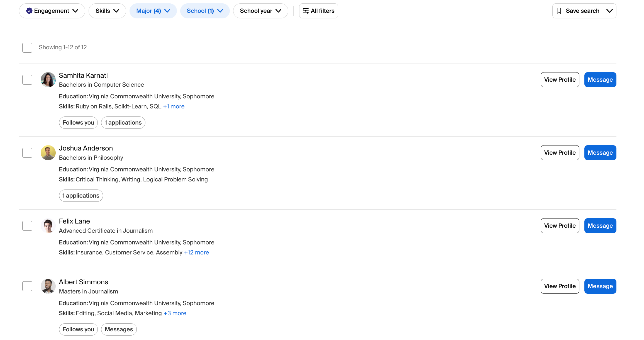Click the All filters sliders icon
The image size is (644, 340).
click(x=306, y=11)
